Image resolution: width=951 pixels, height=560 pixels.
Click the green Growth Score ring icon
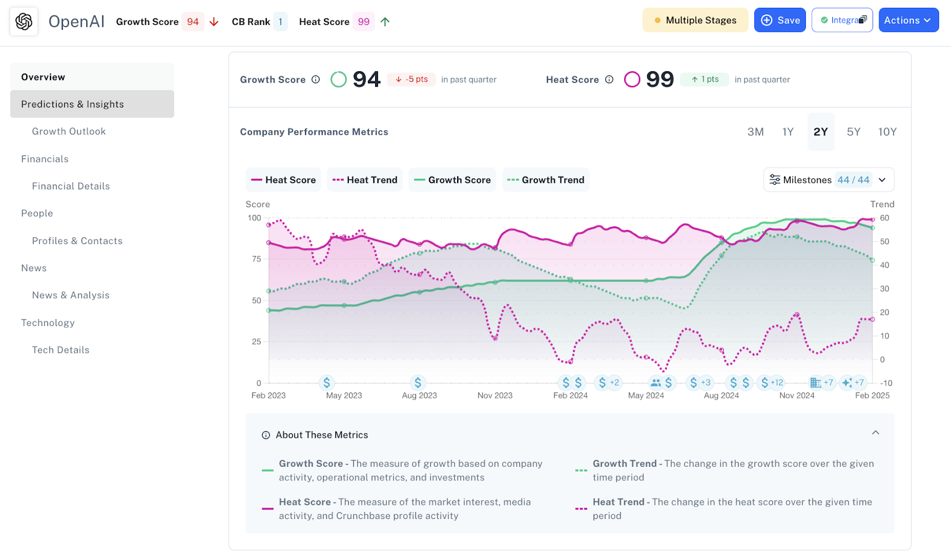[339, 80]
